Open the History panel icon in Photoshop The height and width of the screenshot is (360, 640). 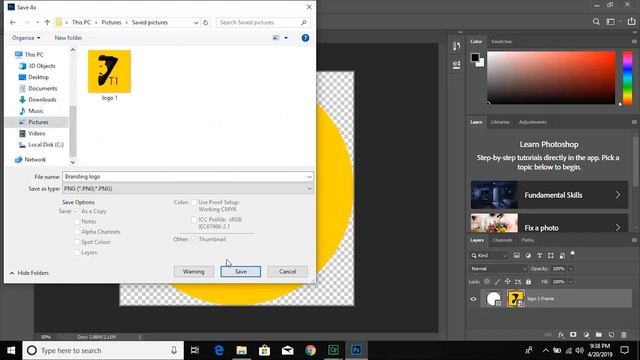[x=456, y=46]
